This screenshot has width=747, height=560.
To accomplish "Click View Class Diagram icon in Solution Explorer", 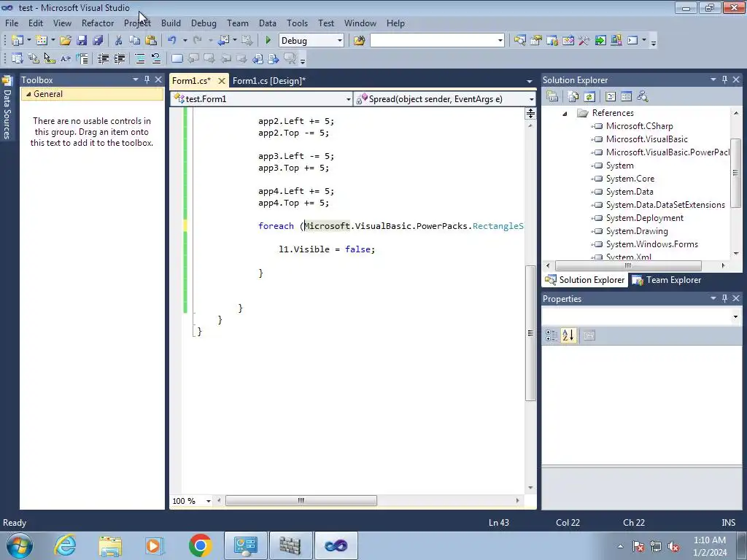I will (x=643, y=97).
